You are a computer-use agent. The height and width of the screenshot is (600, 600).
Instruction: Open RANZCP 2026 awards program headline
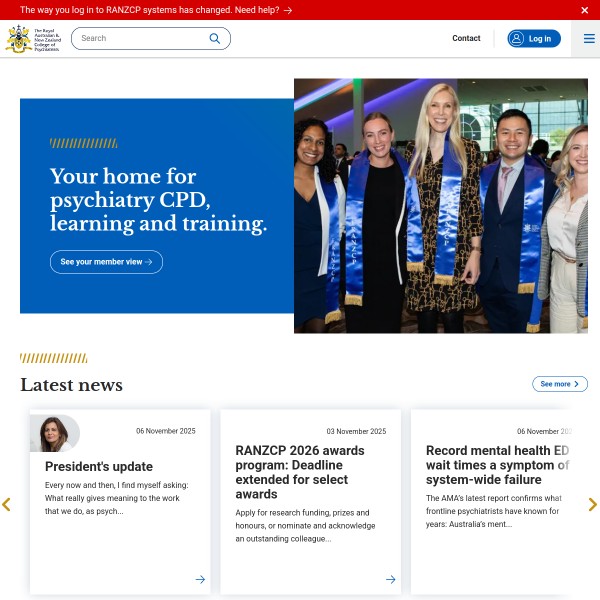coord(300,472)
